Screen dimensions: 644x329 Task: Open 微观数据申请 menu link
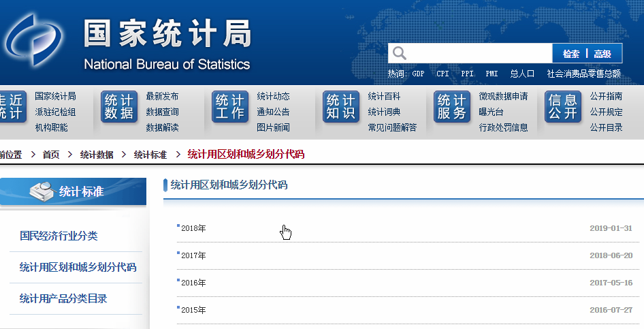point(504,96)
